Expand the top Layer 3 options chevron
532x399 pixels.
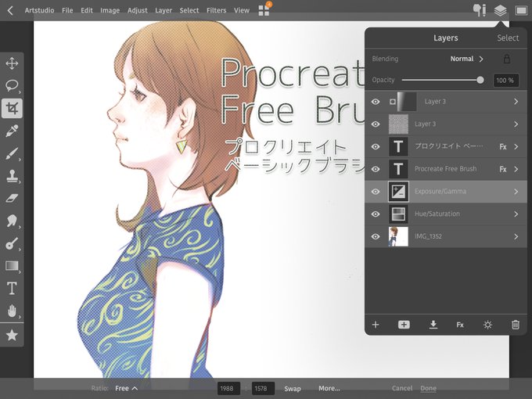click(x=516, y=102)
